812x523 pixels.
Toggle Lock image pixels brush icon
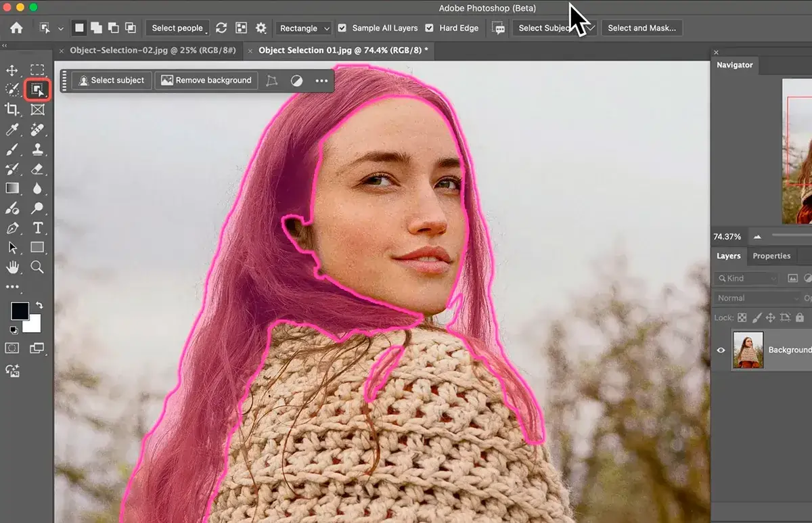point(757,317)
